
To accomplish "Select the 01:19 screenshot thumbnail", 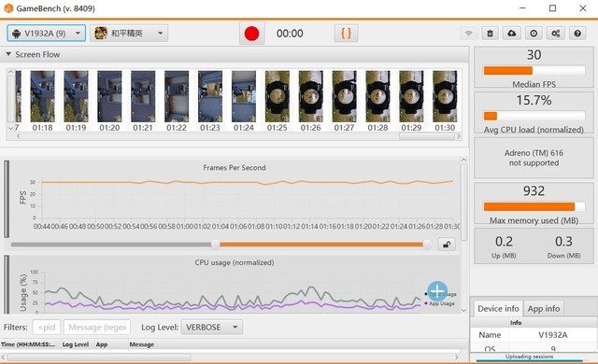I will (76, 96).
